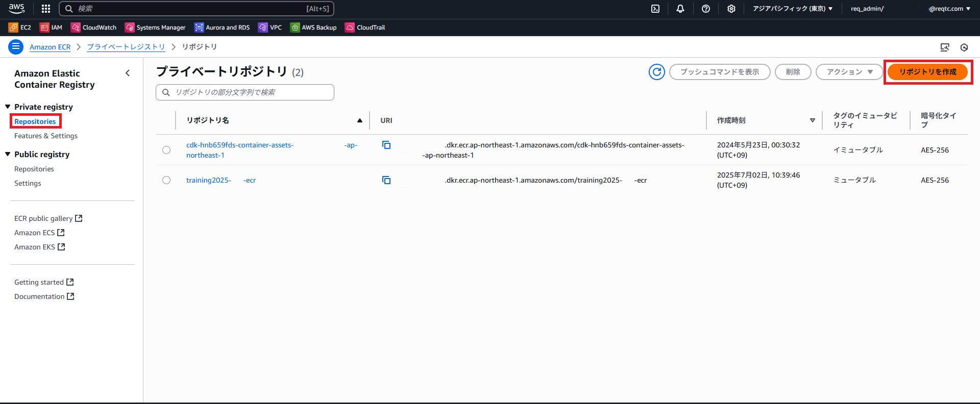980x404 pixels.
Task: Open the settings gear in the top bar
Action: [x=731, y=9]
